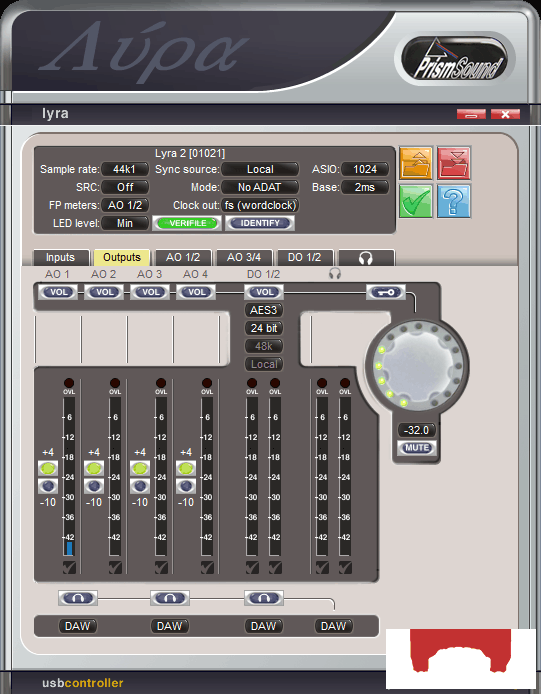Select +4 level for AO 2
Screen dimensions: 541x694
pyautogui.click(x=94, y=468)
